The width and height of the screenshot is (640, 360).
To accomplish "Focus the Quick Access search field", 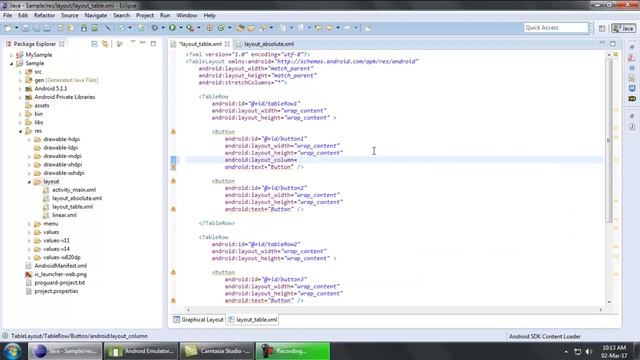I will point(556,28).
